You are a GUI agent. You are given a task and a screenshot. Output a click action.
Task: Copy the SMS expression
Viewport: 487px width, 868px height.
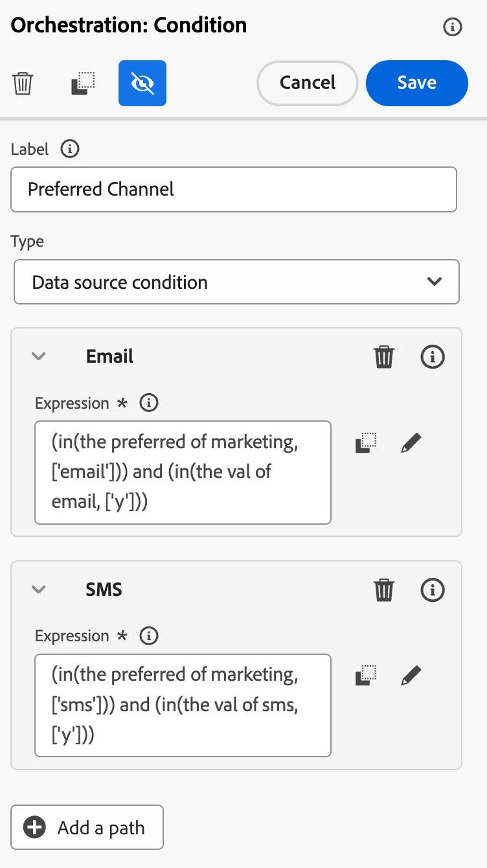(367, 676)
